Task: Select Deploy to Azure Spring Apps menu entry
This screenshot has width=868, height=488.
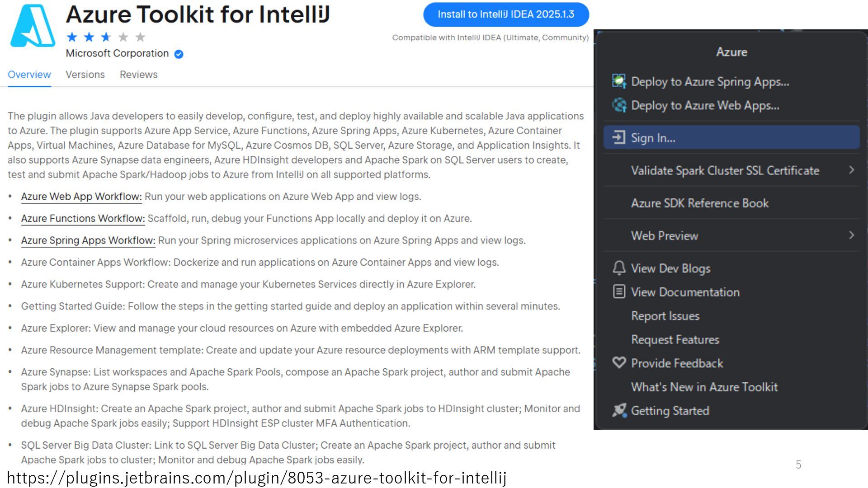Action: [x=731, y=81]
